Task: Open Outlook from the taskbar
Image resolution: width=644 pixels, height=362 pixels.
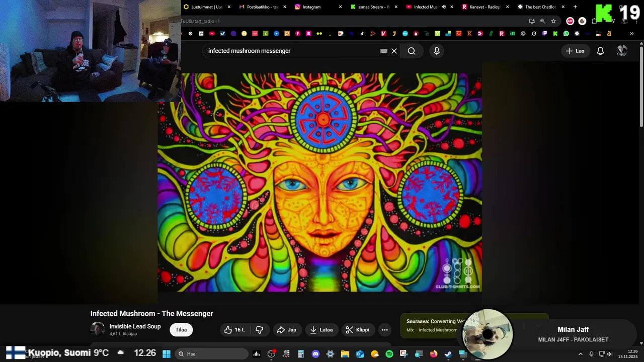Action: click(360, 354)
